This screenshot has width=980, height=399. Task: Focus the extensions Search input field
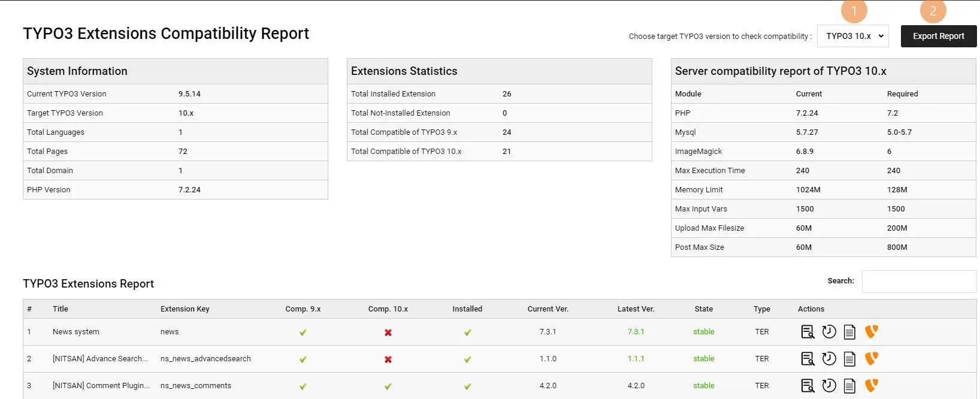[919, 282]
